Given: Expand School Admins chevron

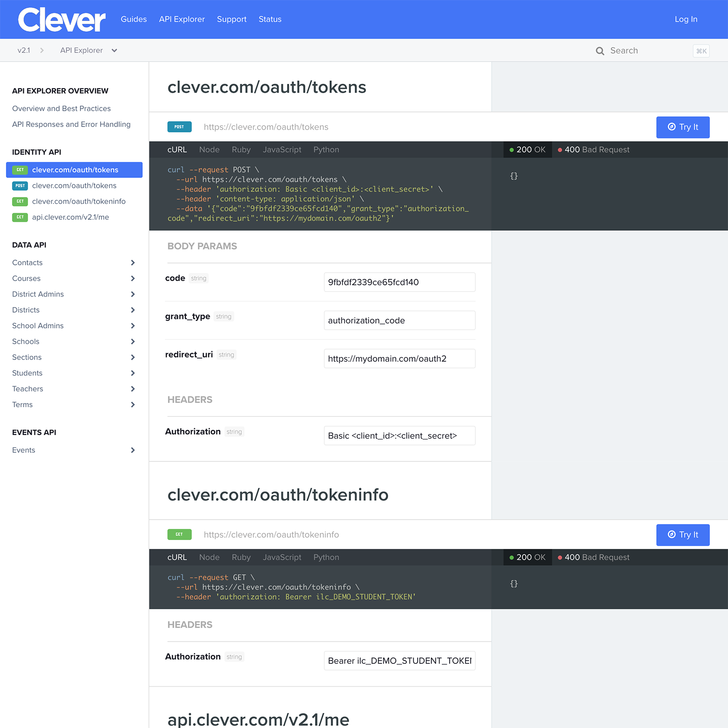Looking at the screenshot, I should pos(133,326).
